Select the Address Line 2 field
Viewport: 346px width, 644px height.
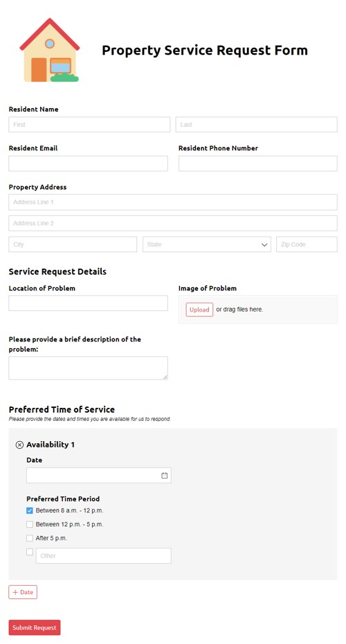coord(173,223)
